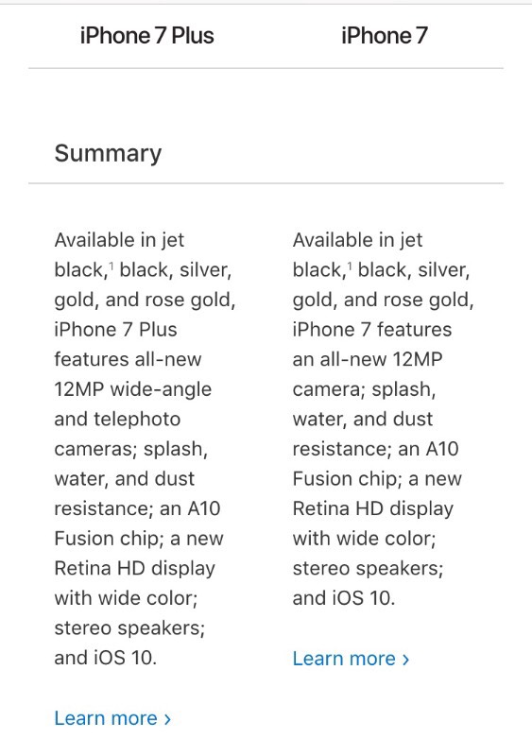The height and width of the screenshot is (756, 532).
Task: Click "12MP wide-angle" text in iPhone 7 Plus summary
Action: [132, 389]
